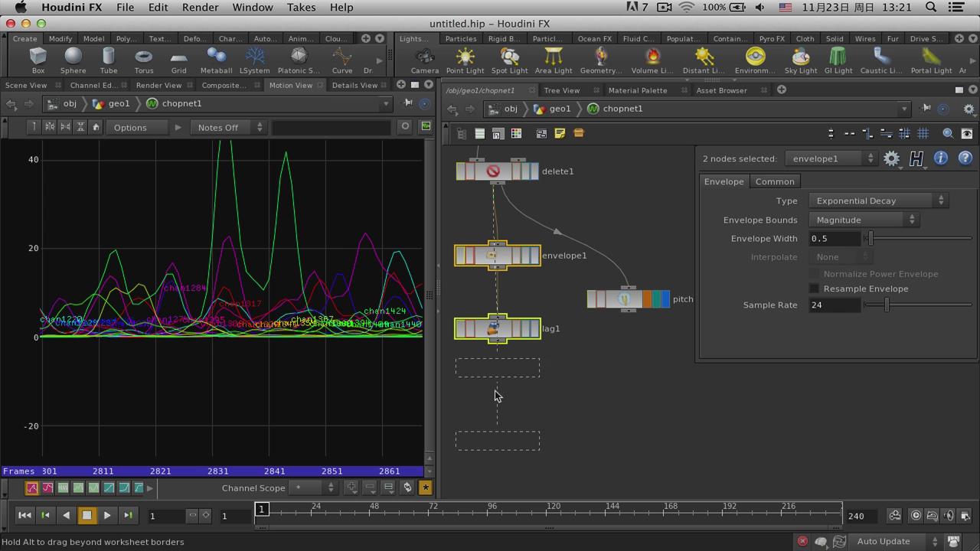980x551 pixels.
Task: Create a Box from the shelf
Action: coord(38,60)
